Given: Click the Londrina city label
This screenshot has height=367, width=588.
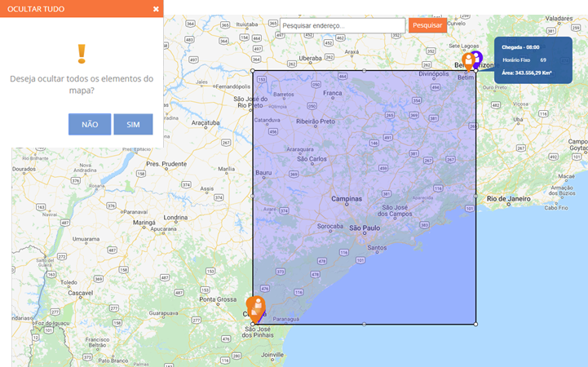Looking at the screenshot, I should [x=175, y=218].
